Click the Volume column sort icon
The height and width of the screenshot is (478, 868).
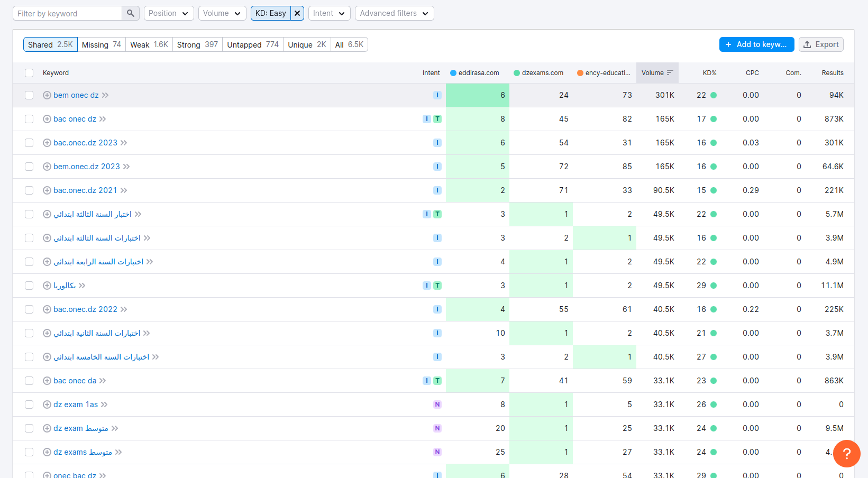tap(670, 73)
